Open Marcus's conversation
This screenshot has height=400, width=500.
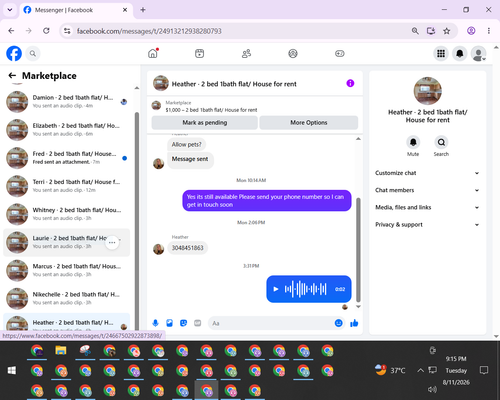67,270
